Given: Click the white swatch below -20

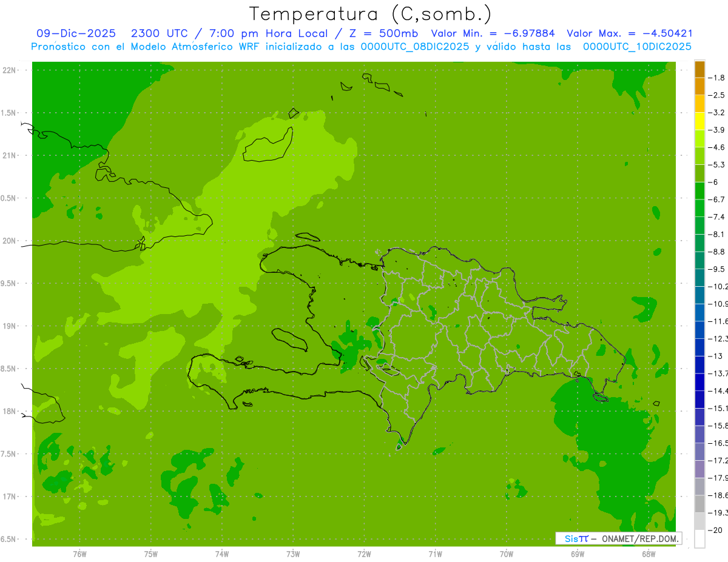Looking at the screenshot, I should coord(699,539).
